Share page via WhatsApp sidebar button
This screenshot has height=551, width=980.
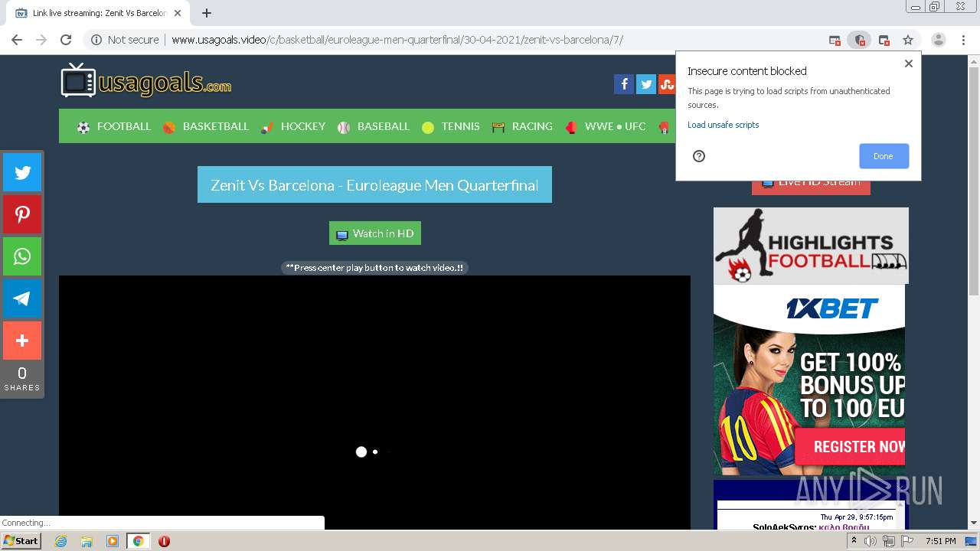click(22, 256)
